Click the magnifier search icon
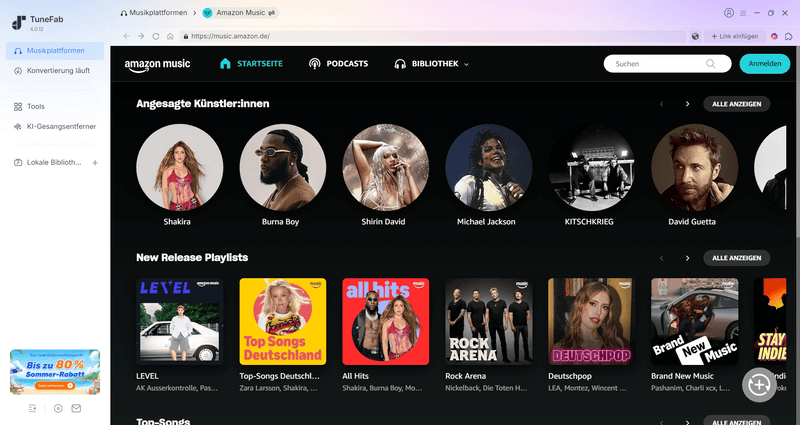This screenshot has width=800, height=425. [x=710, y=64]
